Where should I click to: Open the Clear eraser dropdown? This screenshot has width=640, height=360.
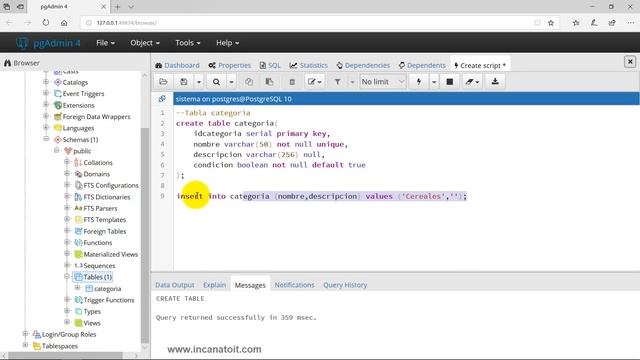click(472, 82)
